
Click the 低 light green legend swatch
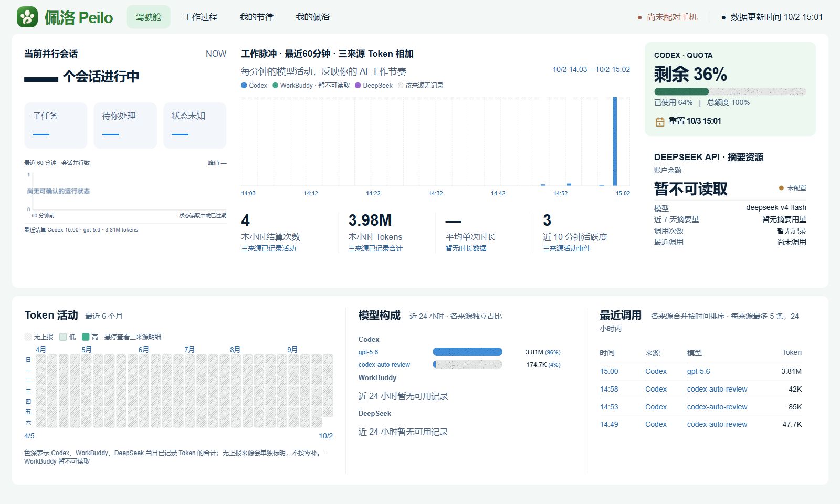pyautogui.click(x=63, y=337)
